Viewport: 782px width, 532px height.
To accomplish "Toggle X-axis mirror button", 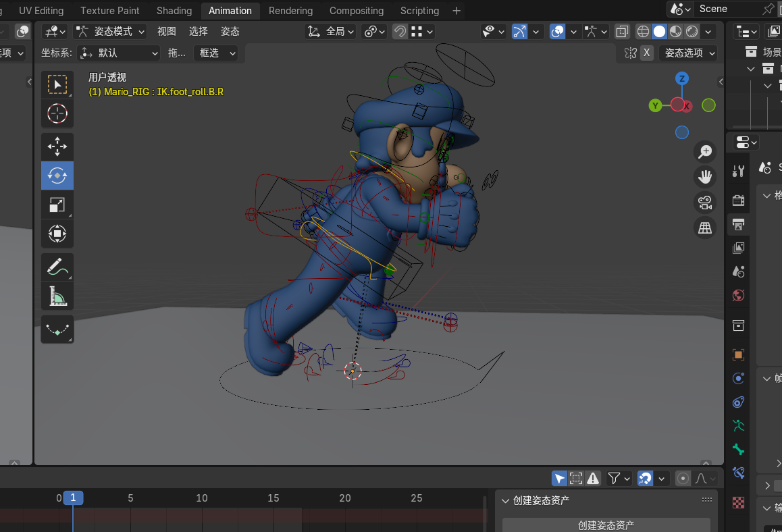I will (x=647, y=53).
